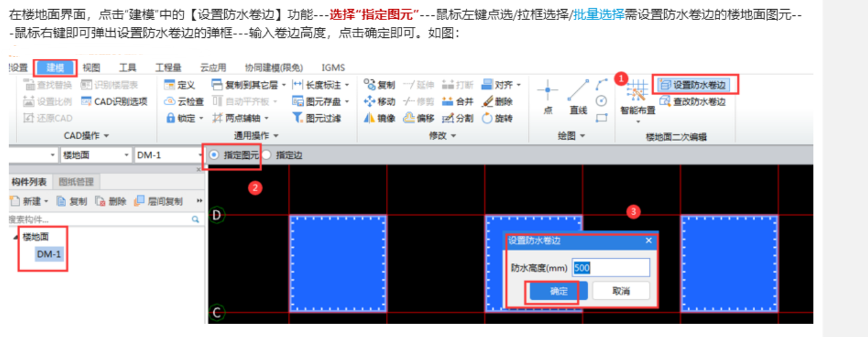Viewport: 868px width, 337px height.
Task: Select the circle draw tool
Action: tap(602, 101)
